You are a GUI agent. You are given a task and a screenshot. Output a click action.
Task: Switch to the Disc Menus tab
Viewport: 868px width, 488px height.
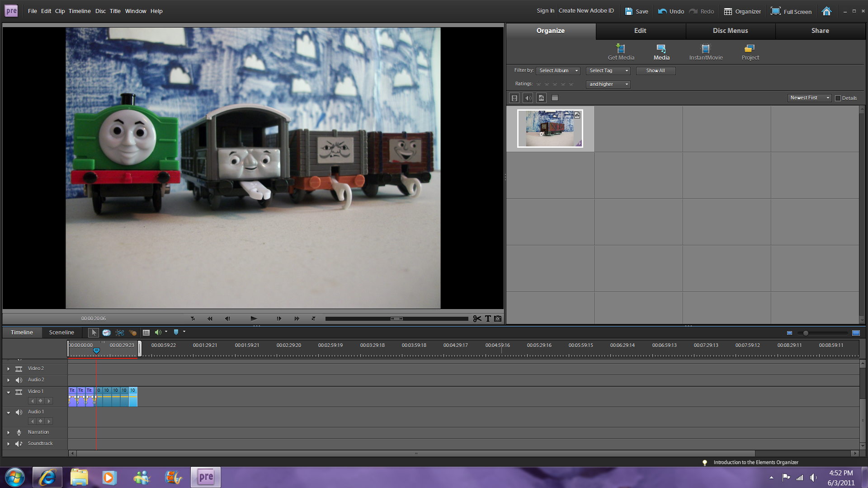[x=730, y=31]
